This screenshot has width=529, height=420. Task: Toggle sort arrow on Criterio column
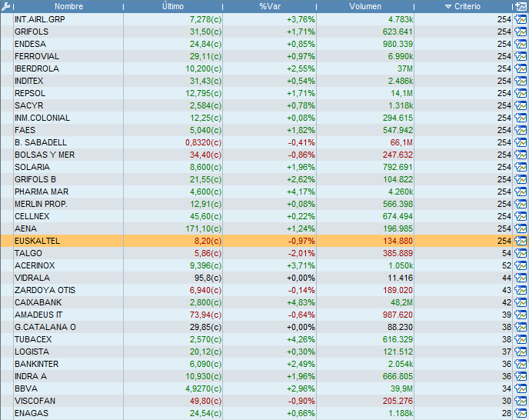pyautogui.click(x=449, y=6)
